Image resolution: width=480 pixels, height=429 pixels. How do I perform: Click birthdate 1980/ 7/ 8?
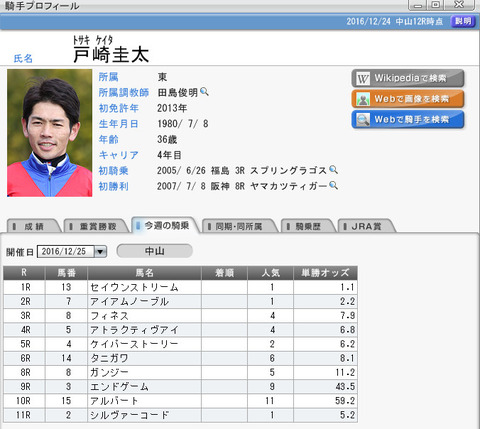pyautogui.click(x=183, y=124)
